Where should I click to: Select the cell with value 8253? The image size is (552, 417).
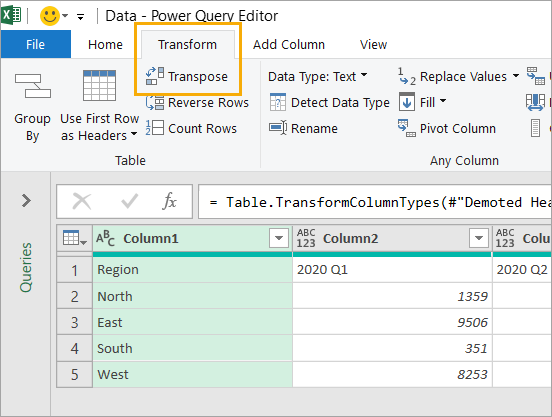(392, 374)
